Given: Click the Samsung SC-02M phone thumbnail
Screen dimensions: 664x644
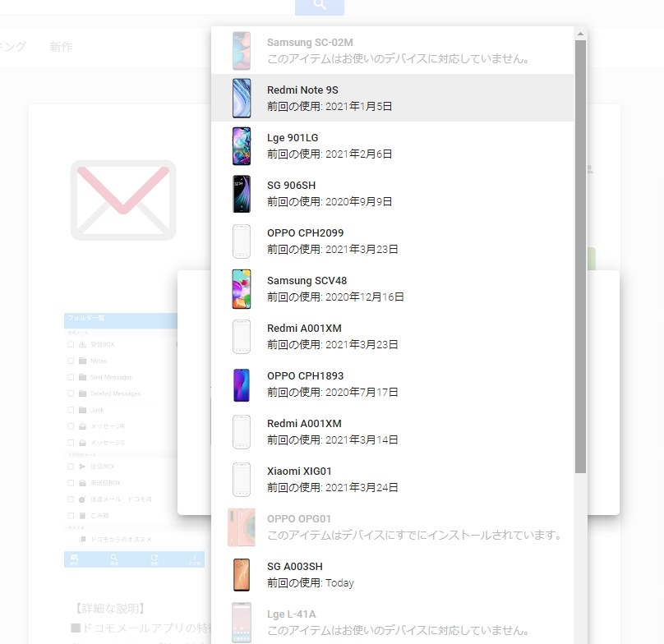Looking at the screenshot, I should 242,51.
